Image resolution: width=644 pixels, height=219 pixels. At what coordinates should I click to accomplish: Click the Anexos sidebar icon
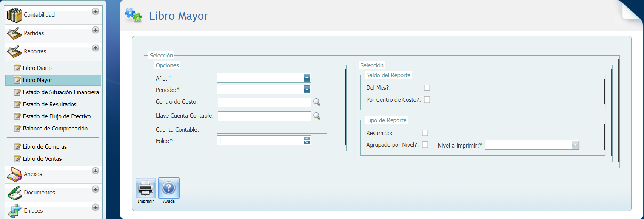(x=14, y=174)
